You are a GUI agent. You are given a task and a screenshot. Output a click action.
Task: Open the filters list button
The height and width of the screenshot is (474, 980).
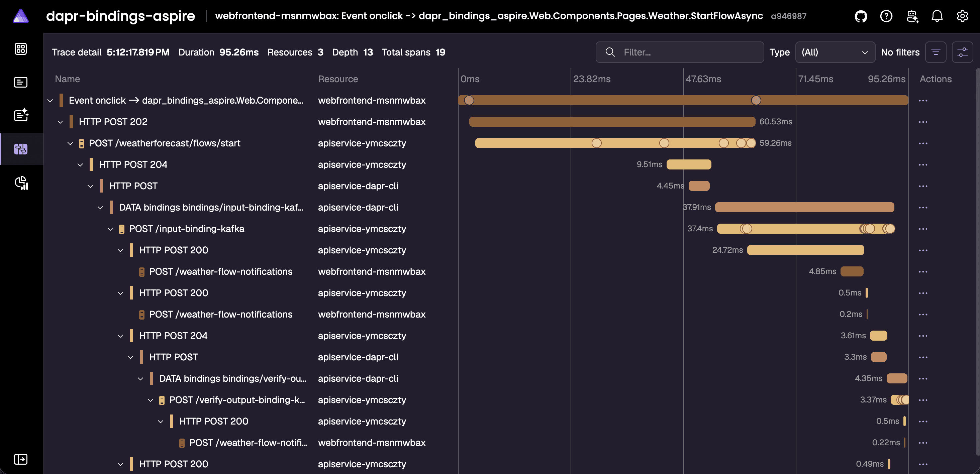[936, 52]
